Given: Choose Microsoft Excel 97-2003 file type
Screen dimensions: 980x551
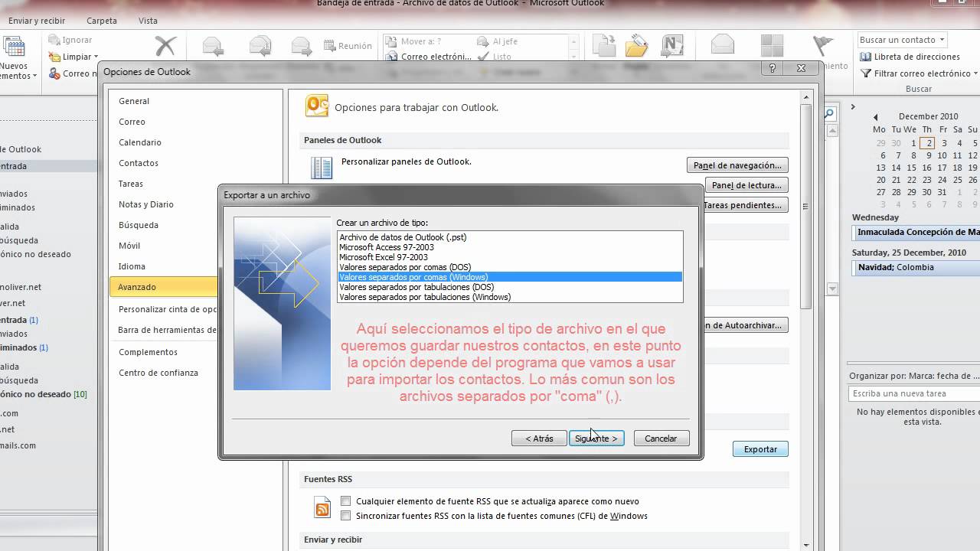Looking at the screenshot, I should click(x=510, y=257).
